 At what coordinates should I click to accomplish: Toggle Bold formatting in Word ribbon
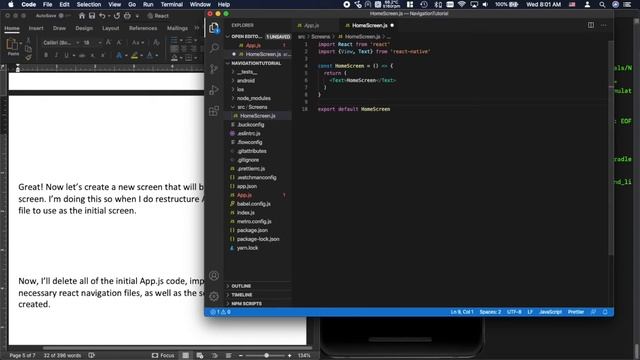pos(46,55)
